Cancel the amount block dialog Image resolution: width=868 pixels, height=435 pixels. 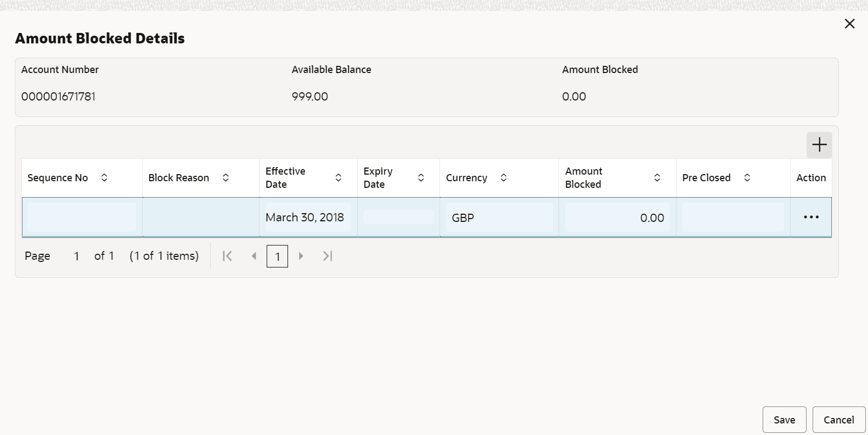(x=839, y=420)
